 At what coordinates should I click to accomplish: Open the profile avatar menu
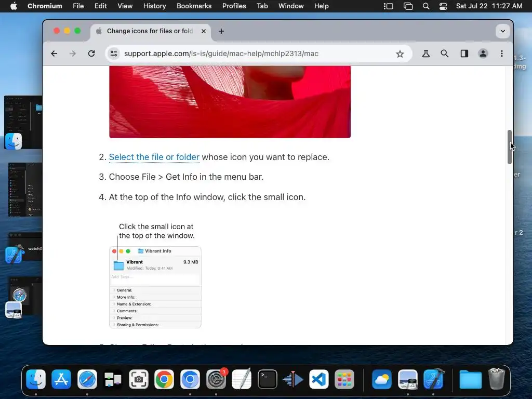coord(483,54)
